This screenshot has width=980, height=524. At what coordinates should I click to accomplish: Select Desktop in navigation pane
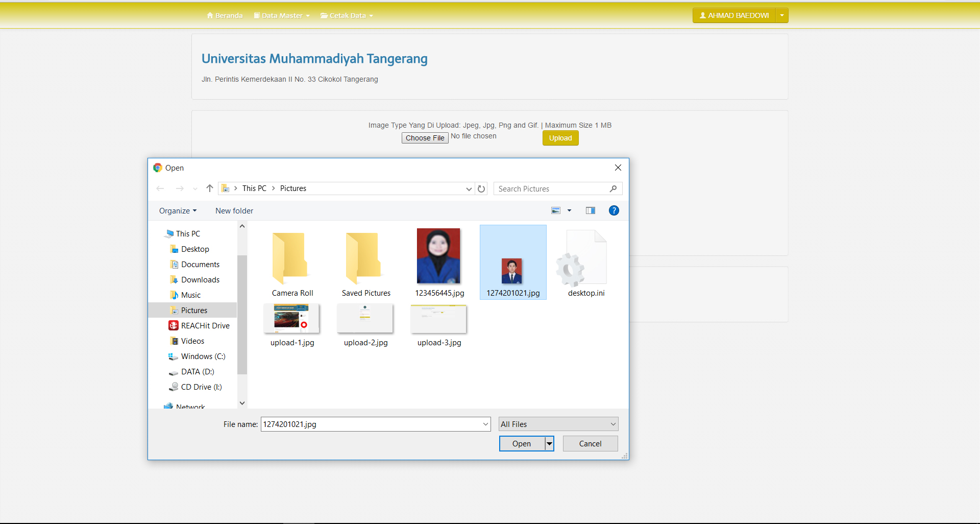(x=189, y=249)
